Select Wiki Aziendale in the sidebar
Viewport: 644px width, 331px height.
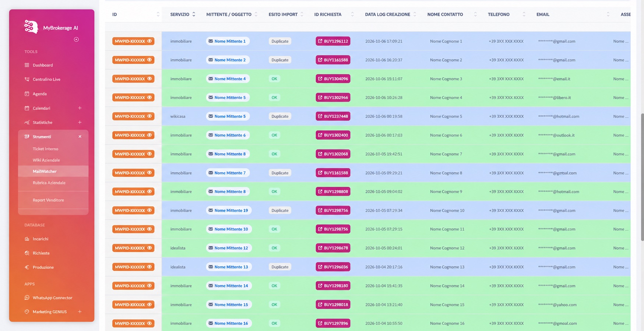click(x=46, y=160)
